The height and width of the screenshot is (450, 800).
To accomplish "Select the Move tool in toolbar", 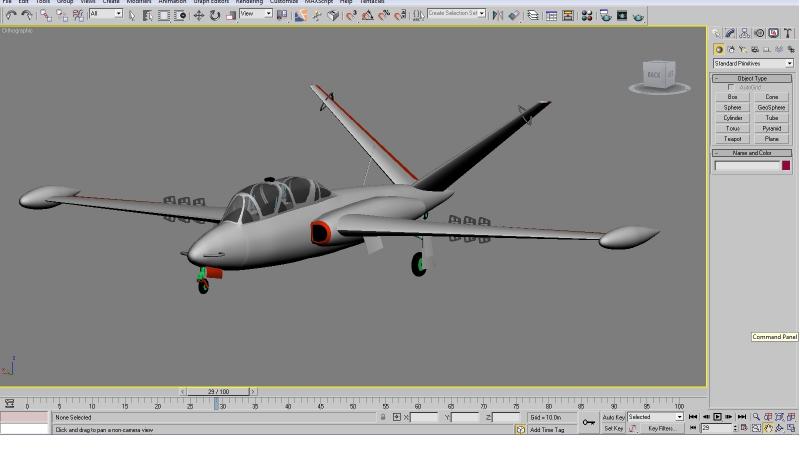I will [198, 16].
